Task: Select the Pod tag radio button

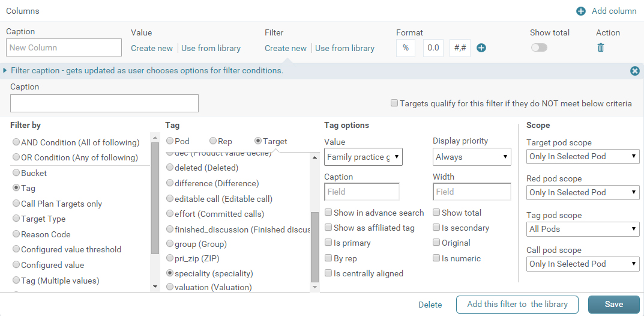Action: [x=170, y=141]
